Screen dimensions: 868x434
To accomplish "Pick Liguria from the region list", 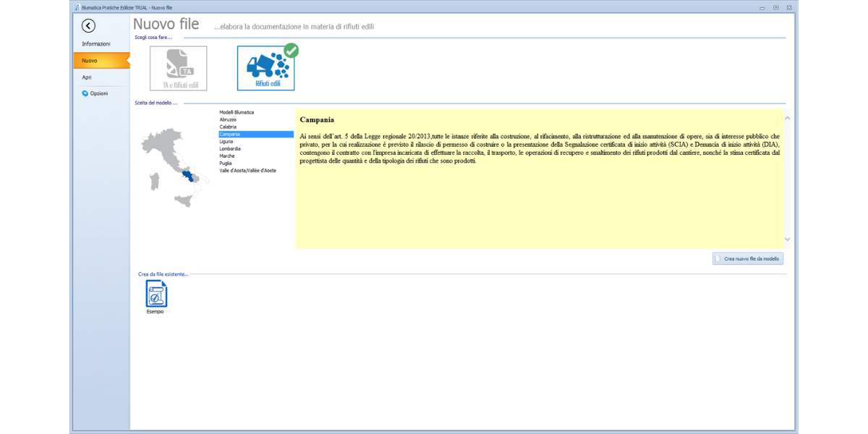I will [x=226, y=142].
